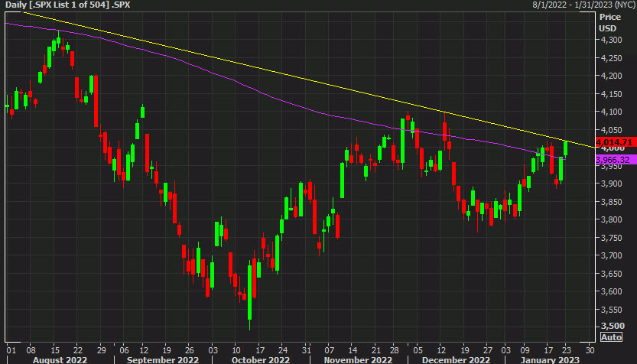The image size is (637, 364).
Task: Click the 26 date tick label
Action: (190, 350)
